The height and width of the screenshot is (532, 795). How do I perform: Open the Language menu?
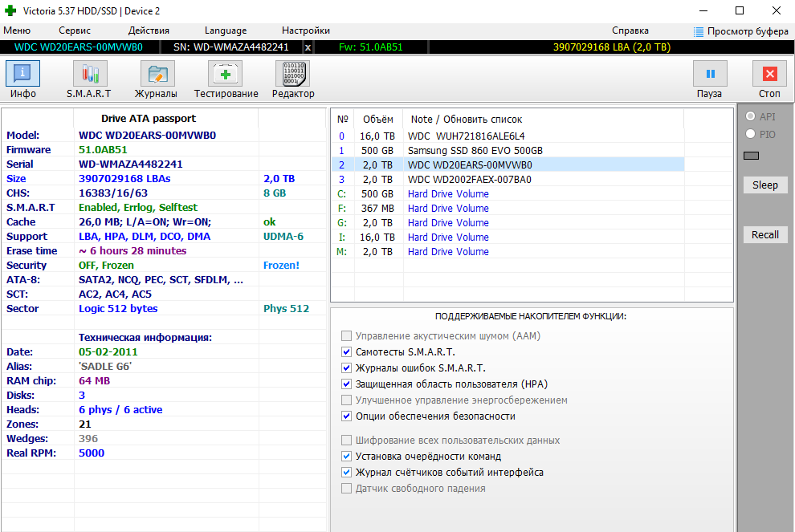point(226,30)
